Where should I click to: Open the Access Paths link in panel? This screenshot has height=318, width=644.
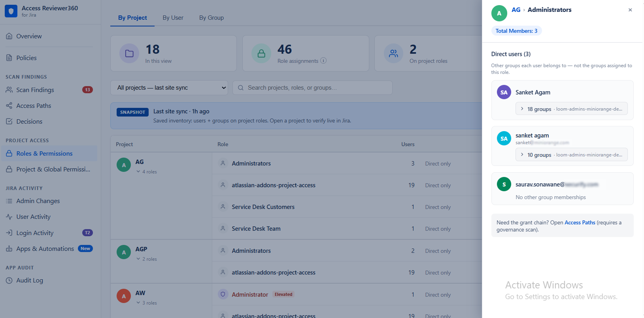tap(580, 222)
